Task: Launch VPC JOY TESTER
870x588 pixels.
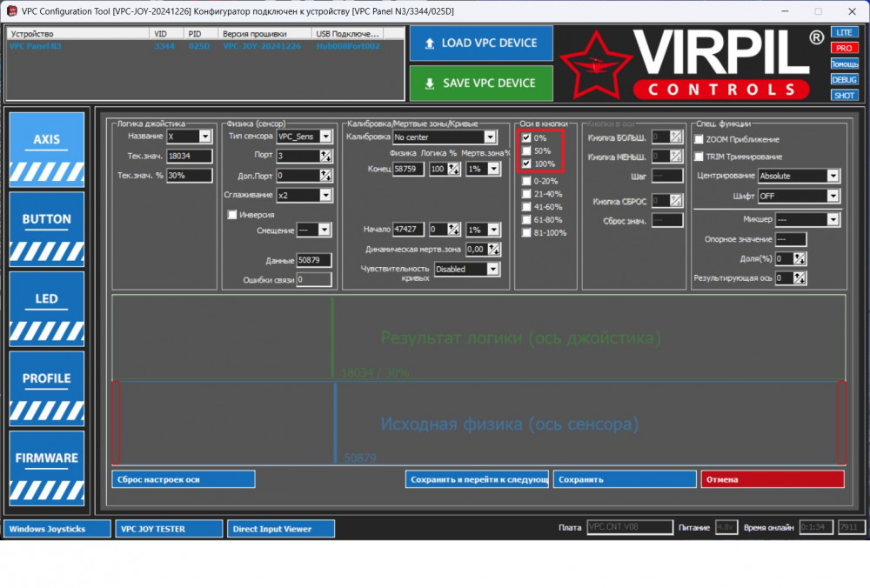Action: pyautogui.click(x=170, y=529)
